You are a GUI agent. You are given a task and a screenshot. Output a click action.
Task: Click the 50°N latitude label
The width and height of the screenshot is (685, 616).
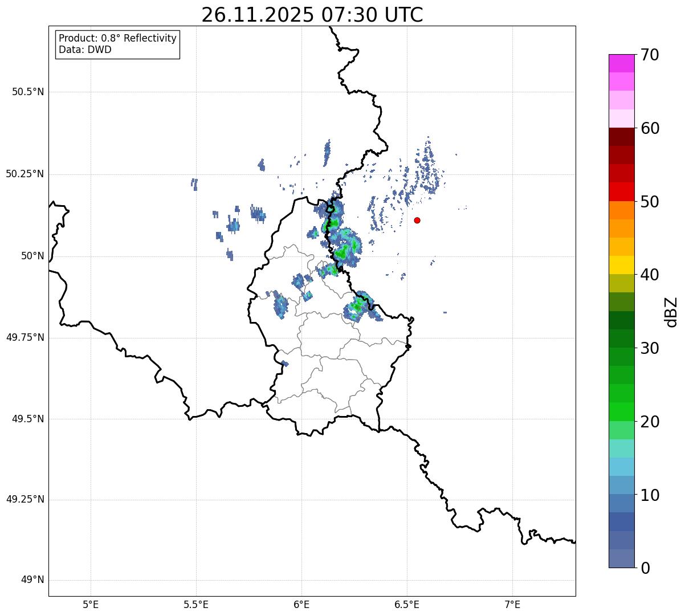tap(32, 256)
